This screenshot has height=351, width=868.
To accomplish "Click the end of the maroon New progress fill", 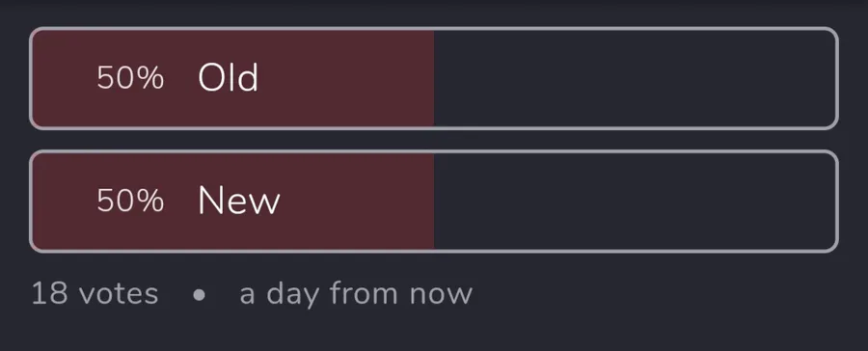I will coord(431,201).
